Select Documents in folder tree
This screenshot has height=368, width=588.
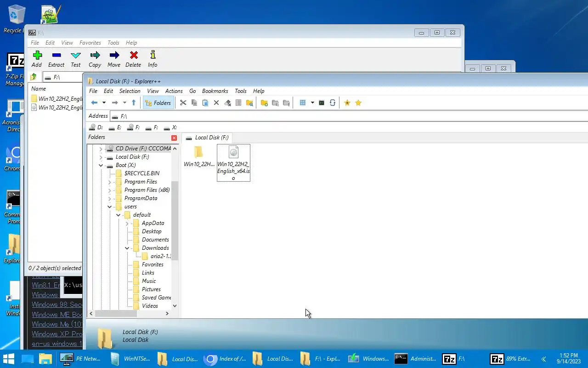[x=155, y=240]
